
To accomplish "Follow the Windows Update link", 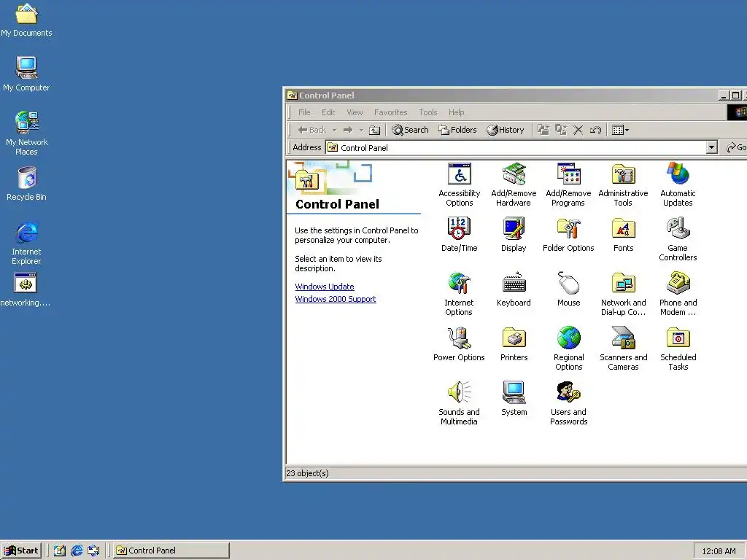I will tap(325, 287).
